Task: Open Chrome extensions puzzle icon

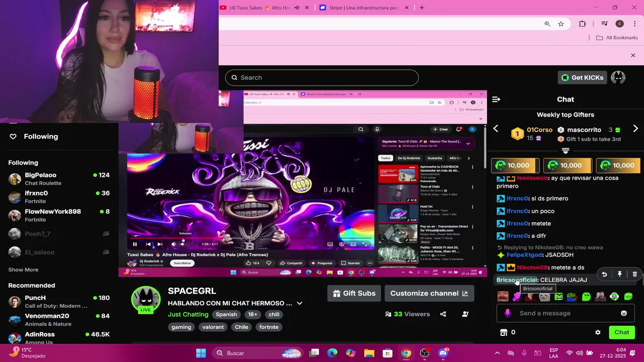Action: click(x=583, y=24)
